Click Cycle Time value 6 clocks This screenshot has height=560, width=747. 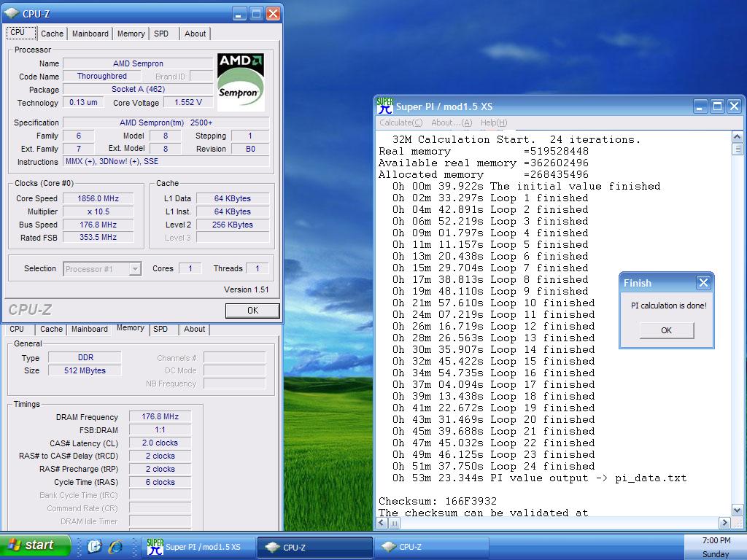[160, 482]
